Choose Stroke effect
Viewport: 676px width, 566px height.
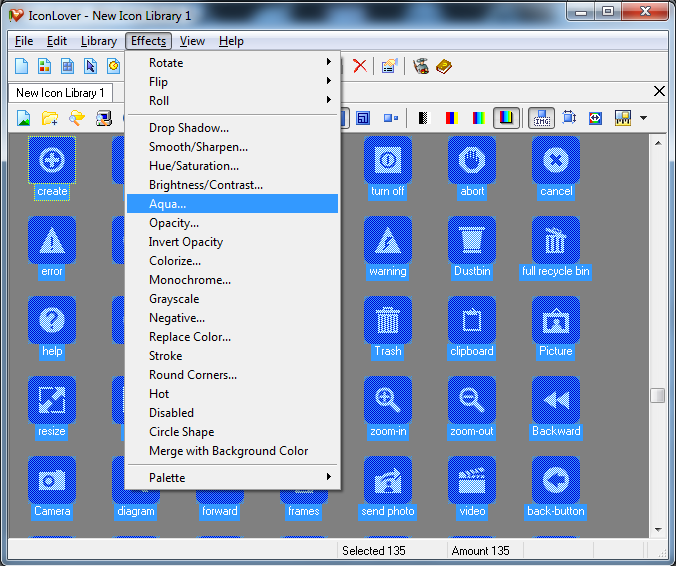point(232,356)
